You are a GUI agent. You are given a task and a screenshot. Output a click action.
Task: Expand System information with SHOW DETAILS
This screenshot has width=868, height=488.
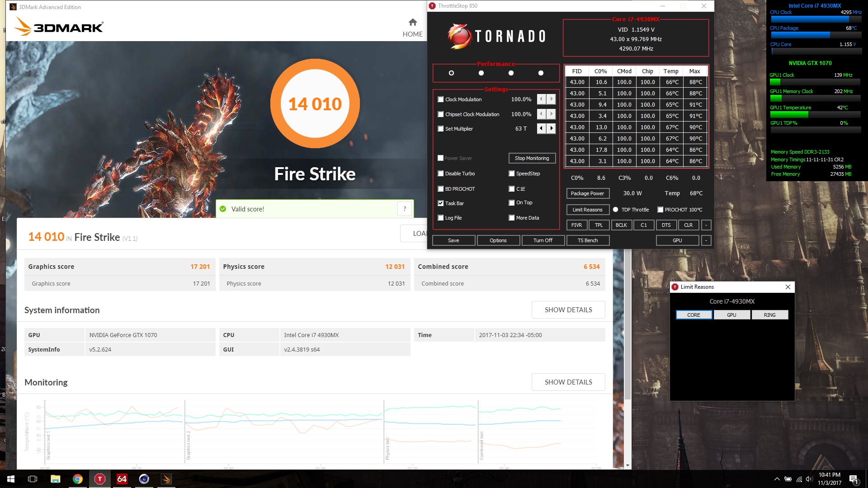568,310
